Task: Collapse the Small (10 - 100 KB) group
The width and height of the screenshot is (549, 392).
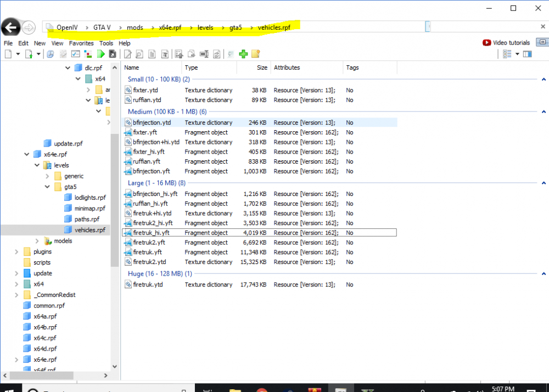Action: click(544, 80)
